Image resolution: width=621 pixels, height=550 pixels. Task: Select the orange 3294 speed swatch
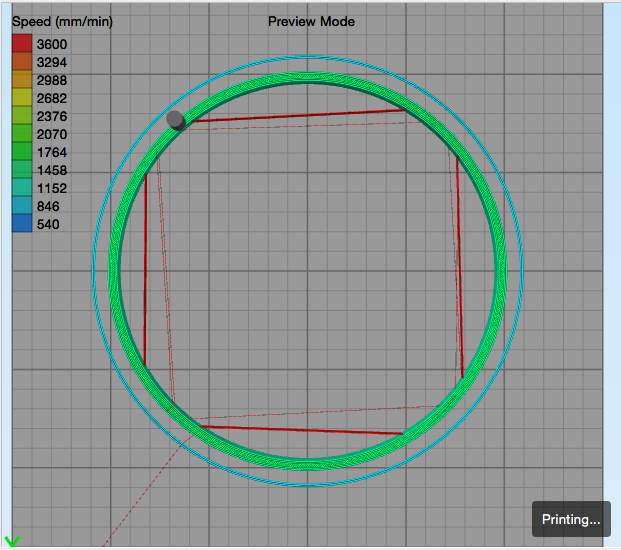[x=22, y=61]
